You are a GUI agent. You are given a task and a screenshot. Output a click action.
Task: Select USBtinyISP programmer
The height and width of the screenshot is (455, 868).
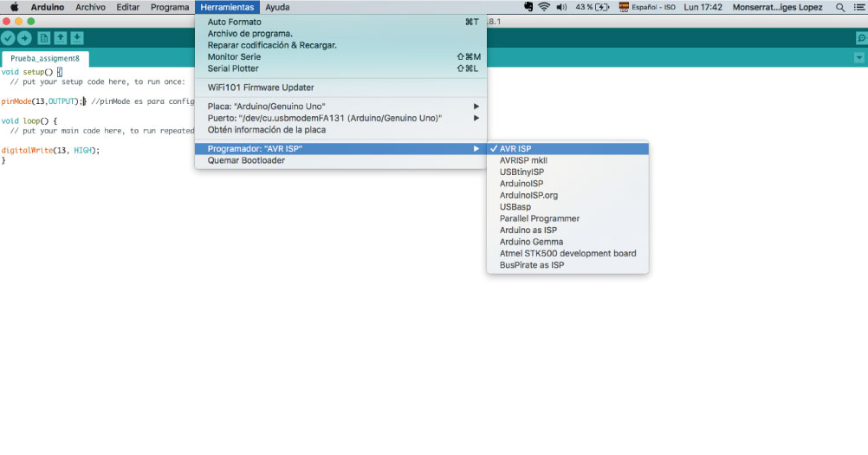[567, 172]
